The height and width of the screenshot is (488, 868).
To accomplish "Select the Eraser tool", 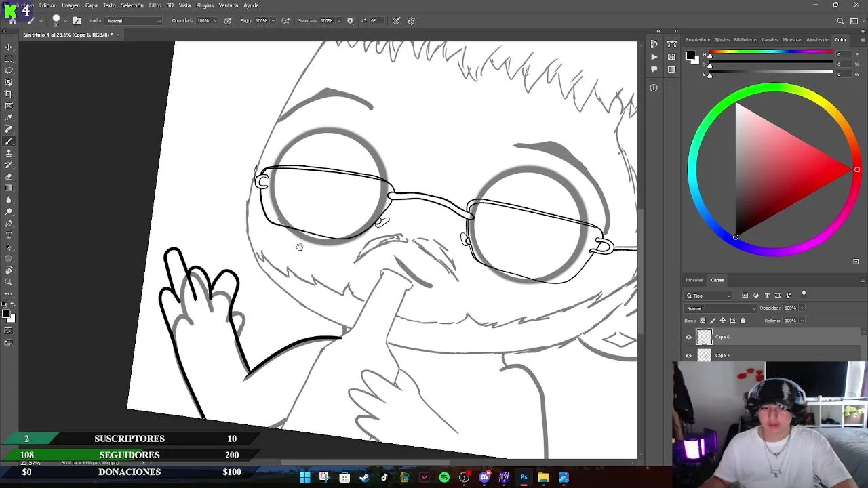I will pos(9,177).
